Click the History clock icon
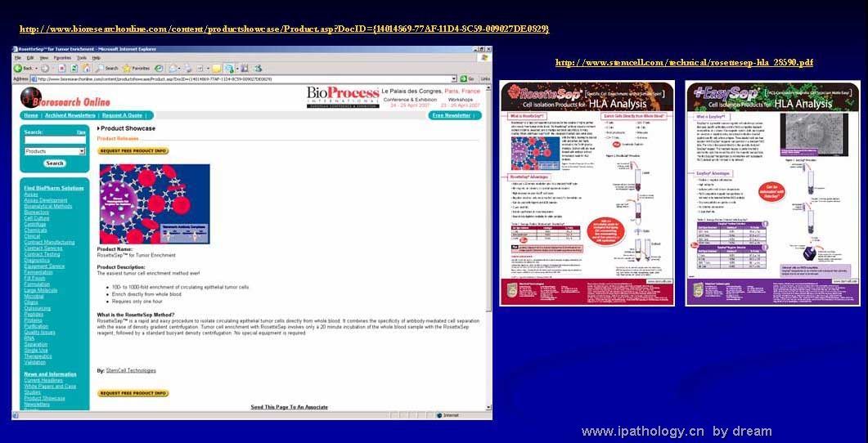This screenshot has width=868, height=443. (159, 69)
